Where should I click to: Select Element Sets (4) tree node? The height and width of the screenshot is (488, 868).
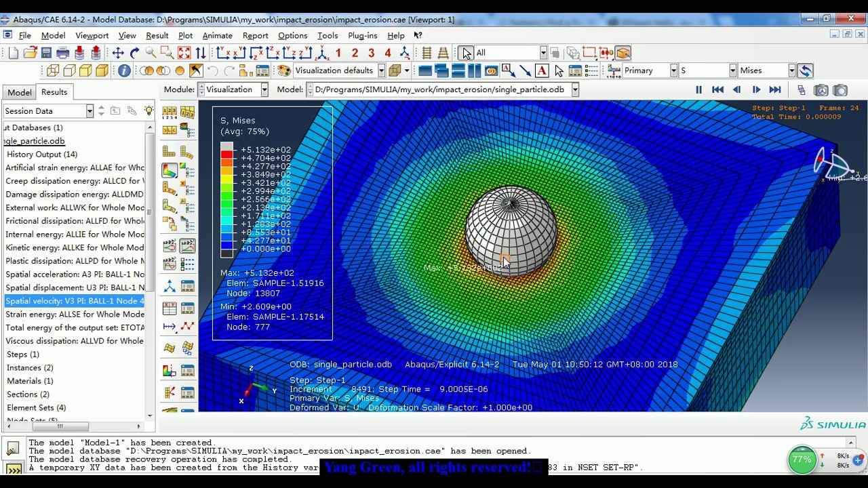tap(36, 407)
